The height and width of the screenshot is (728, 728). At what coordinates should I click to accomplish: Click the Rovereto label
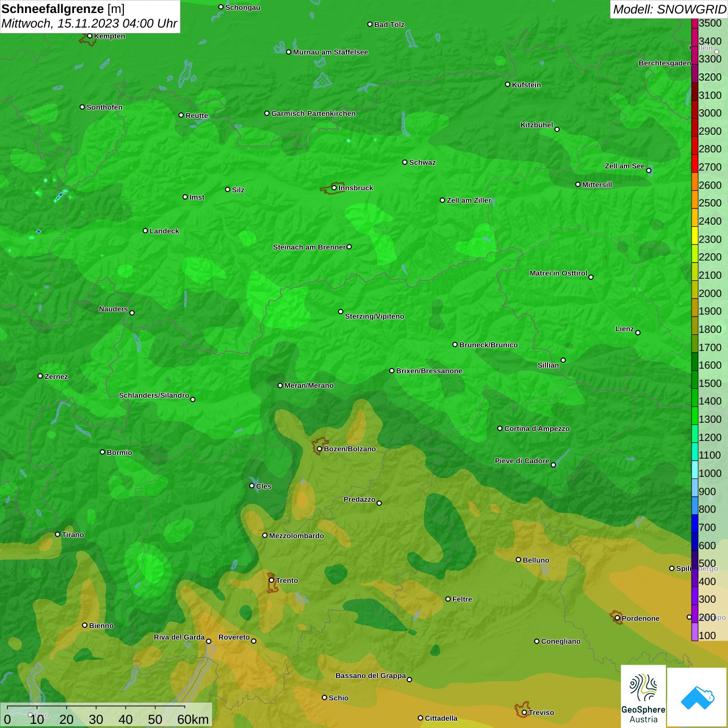coord(234,637)
